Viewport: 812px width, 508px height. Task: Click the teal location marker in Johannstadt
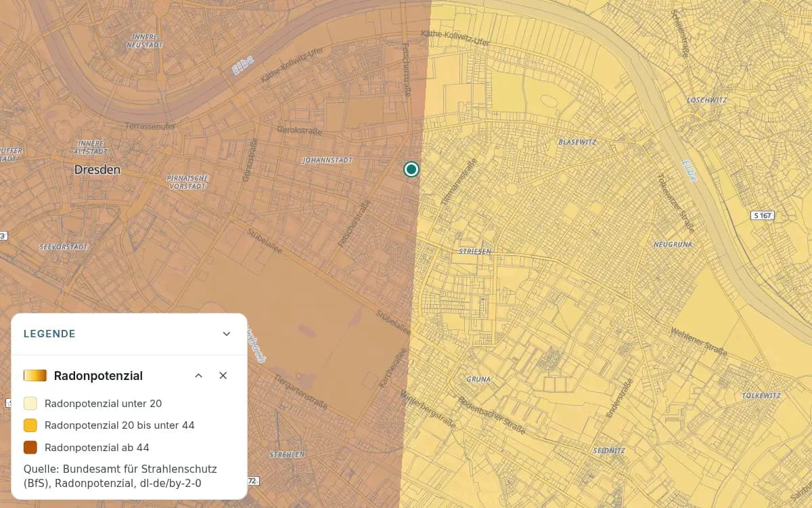pos(411,169)
